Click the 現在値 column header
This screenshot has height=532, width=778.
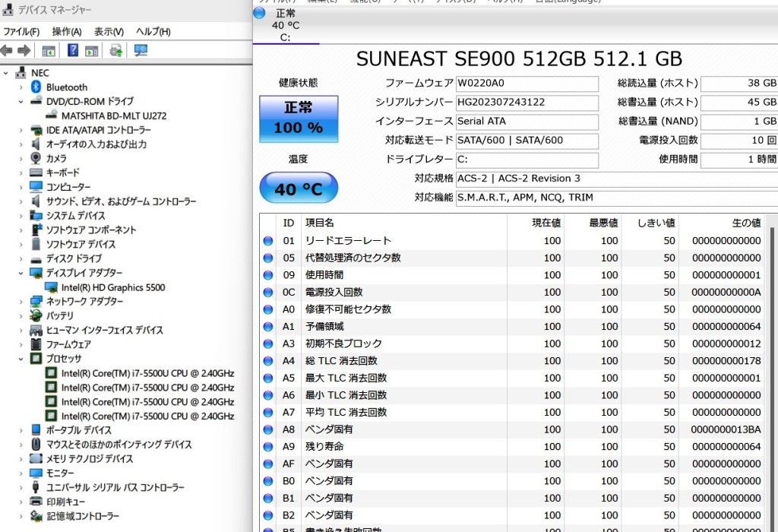point(536,223)
